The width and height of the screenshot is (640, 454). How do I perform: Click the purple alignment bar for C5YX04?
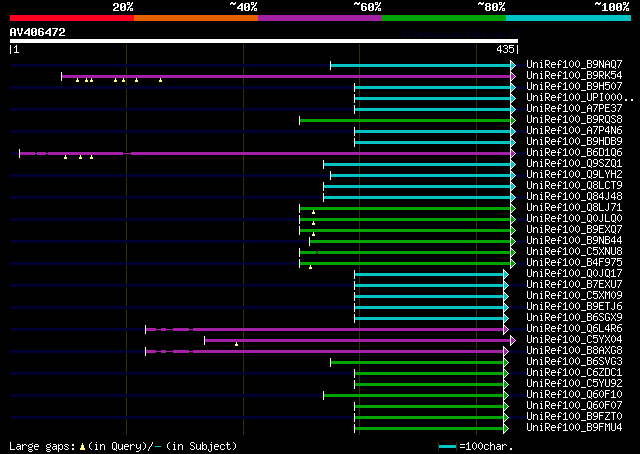(x=358, y=340)
